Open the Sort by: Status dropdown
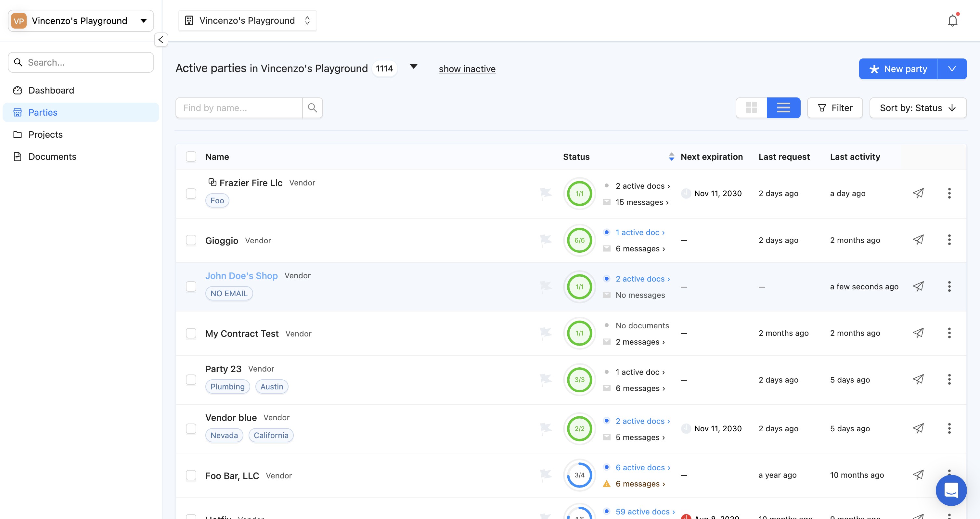Image resolution: width=980 pixels, height=519 pixels. click(918, 108)
